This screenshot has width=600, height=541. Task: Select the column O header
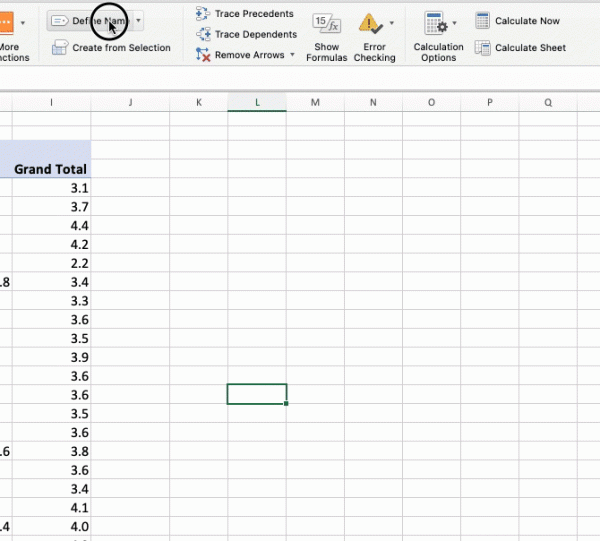tap(431, 102)
